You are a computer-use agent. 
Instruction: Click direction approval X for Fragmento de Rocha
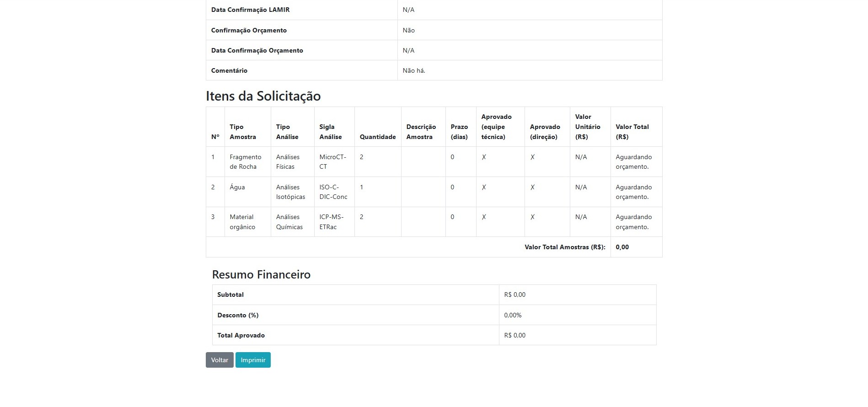tap(532, 157)
